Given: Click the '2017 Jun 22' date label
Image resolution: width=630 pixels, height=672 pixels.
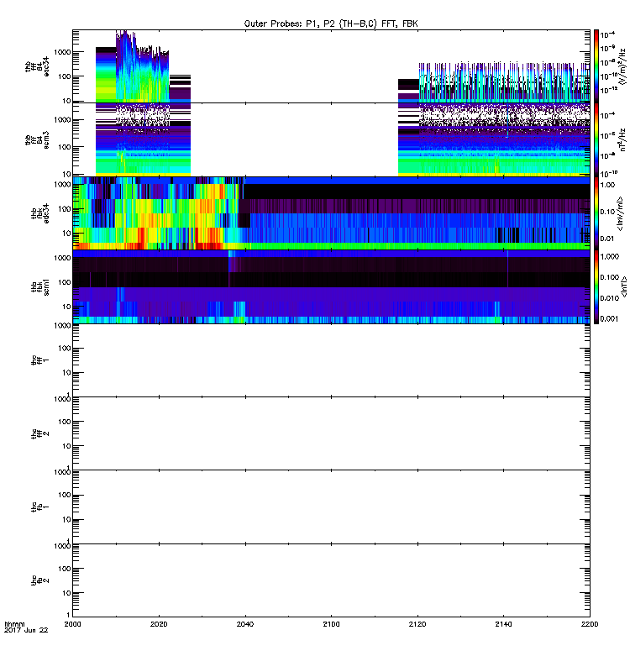Looking at the screenshot, I should [x=26, y=631].
